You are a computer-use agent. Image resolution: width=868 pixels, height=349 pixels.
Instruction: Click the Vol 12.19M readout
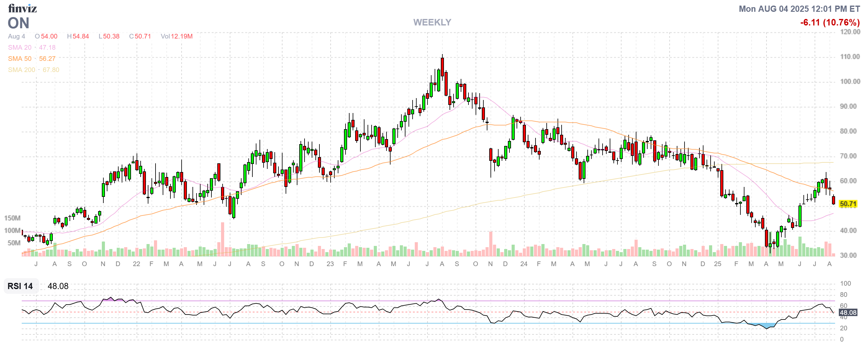(x=177, y=36)
